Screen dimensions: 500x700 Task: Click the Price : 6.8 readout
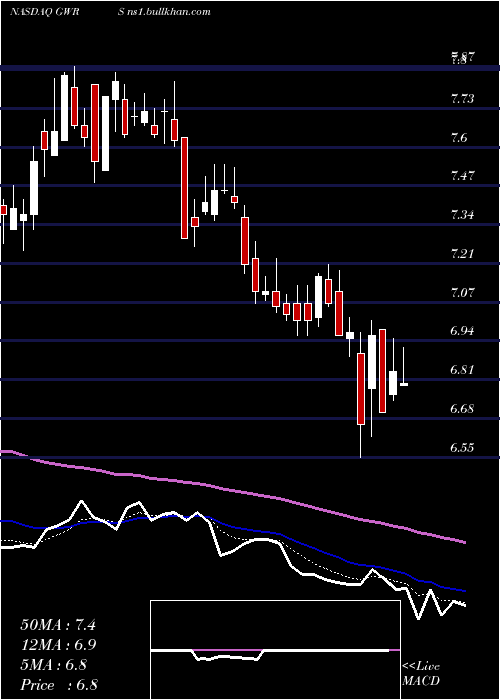pos(59,684)
